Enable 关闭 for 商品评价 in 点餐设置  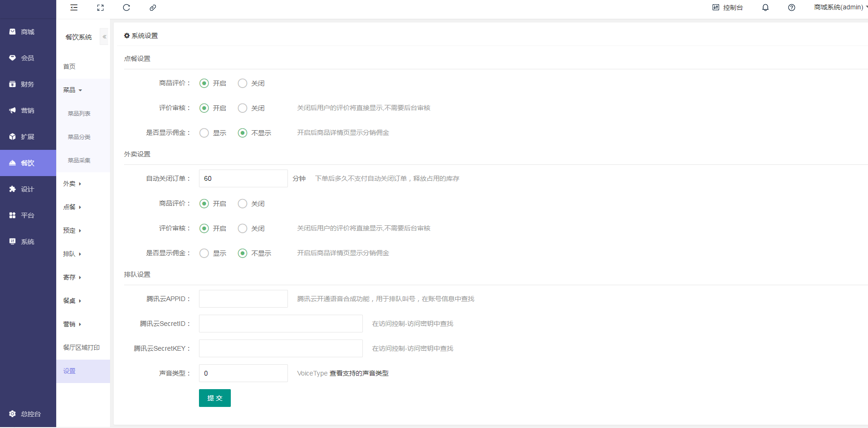coord(242,83)
